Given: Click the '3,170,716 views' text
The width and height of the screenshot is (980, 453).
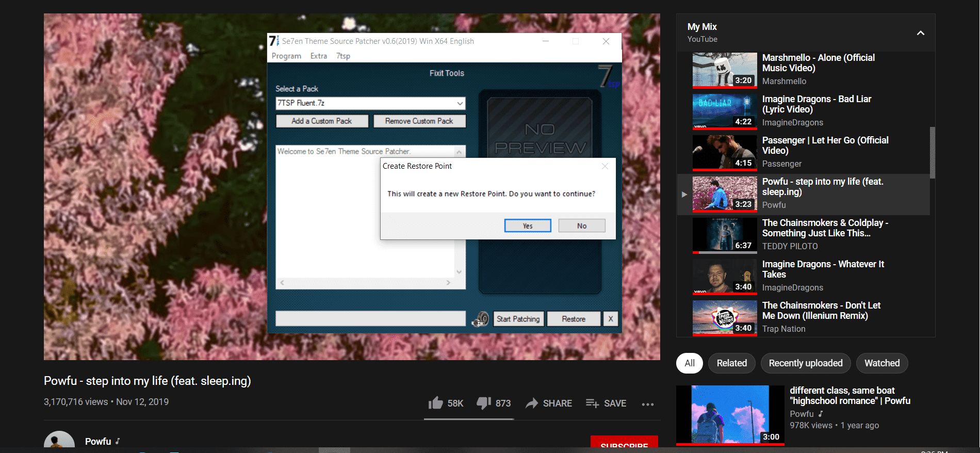Looking at the screenshot, I should point(76,402).
